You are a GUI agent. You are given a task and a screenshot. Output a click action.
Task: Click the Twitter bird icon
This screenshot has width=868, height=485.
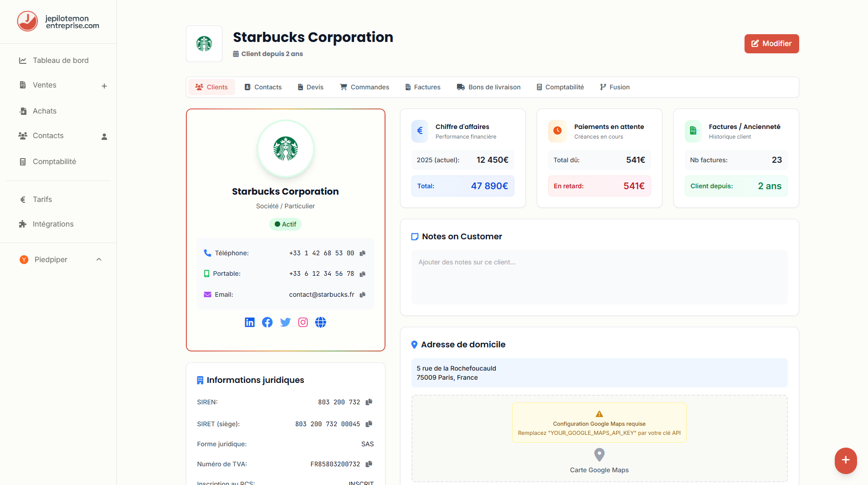pos(285,322)
